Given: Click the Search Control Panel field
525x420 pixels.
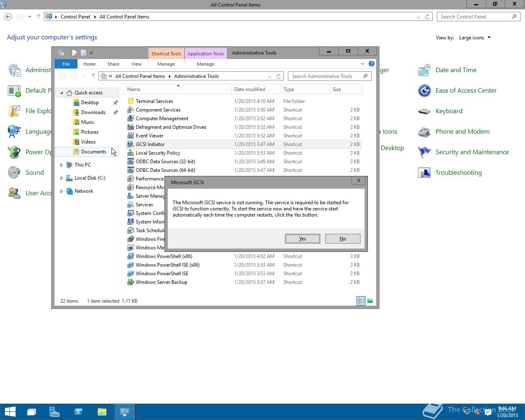Looking at the screenshot, I should tap(479, 17).
